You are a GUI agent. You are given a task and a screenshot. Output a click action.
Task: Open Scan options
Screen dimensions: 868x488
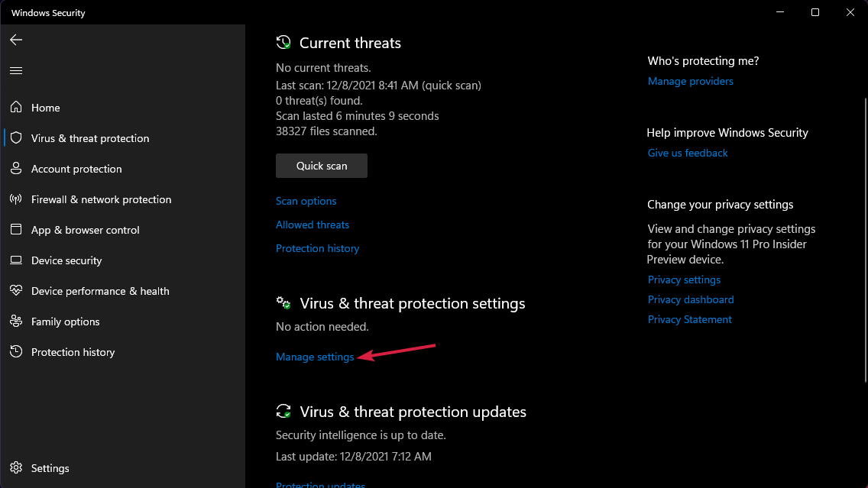306,201
